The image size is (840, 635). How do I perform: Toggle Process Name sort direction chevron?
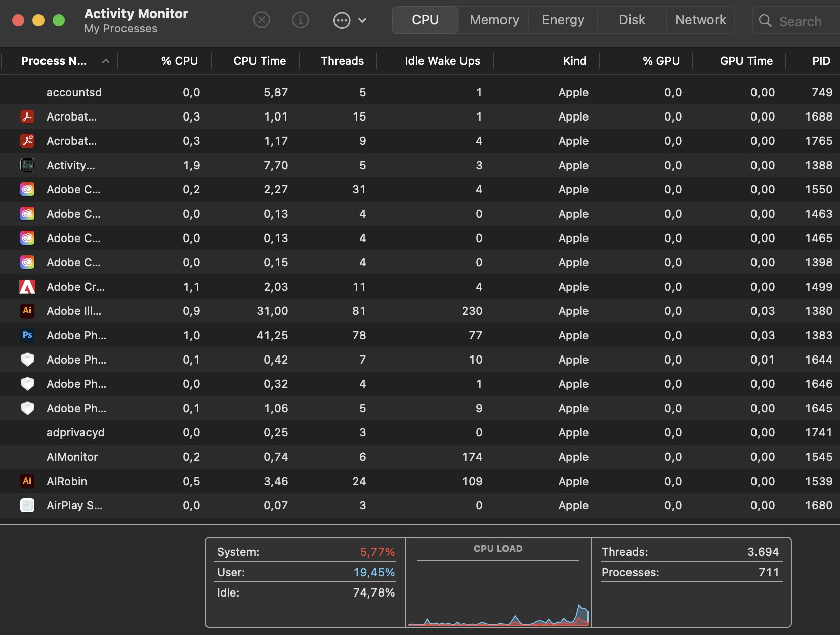pos(105,61)
